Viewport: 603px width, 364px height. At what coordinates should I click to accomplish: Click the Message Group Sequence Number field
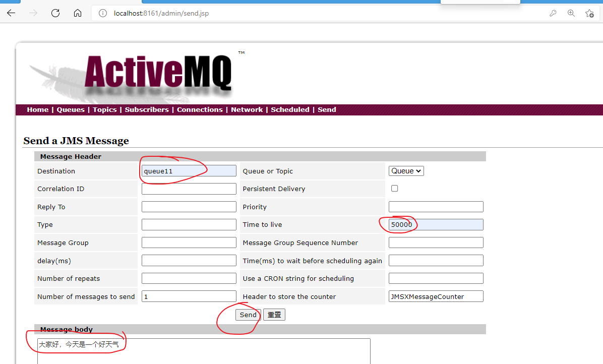point(436,242)
